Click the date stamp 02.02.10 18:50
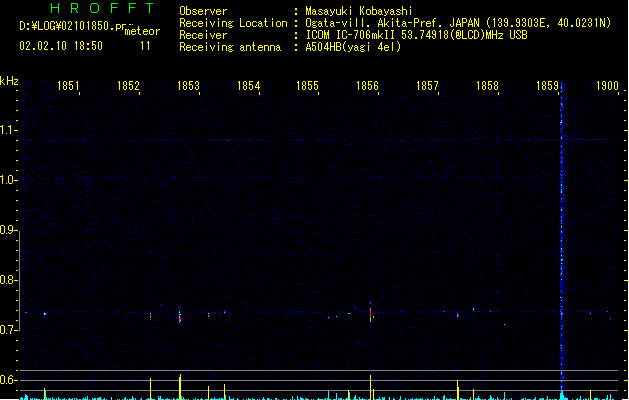 (61, 46)
